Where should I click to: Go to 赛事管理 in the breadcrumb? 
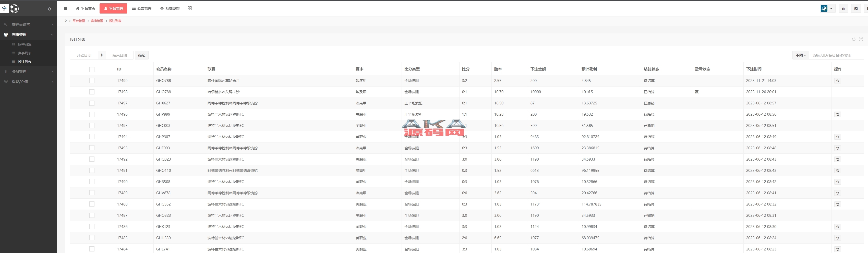pyautogui.click(x=97, y=21)
